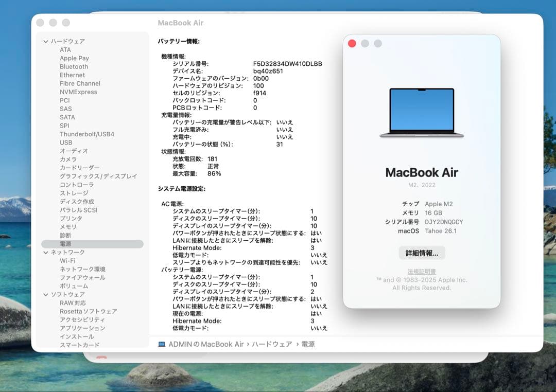Click Apple M2 chip value

(x=439, y=204)
